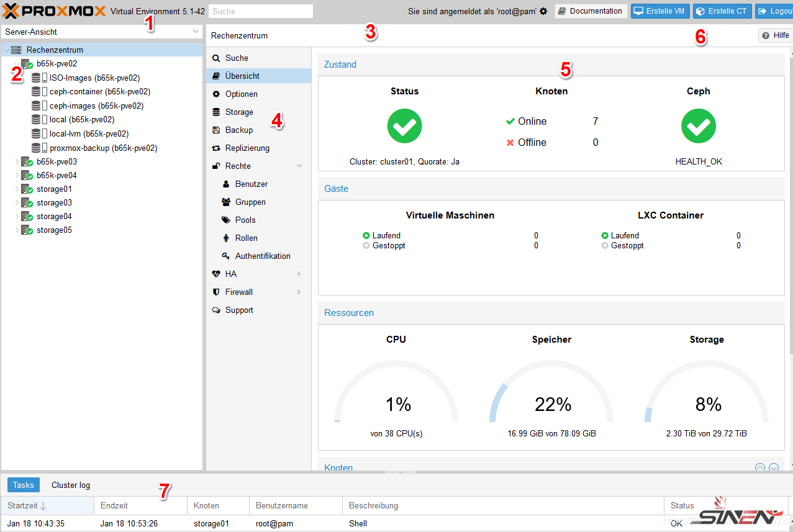Expand the storage04 tree node
Image resolution: width=793 pixels, height=532 pixels.
[17, 216]
